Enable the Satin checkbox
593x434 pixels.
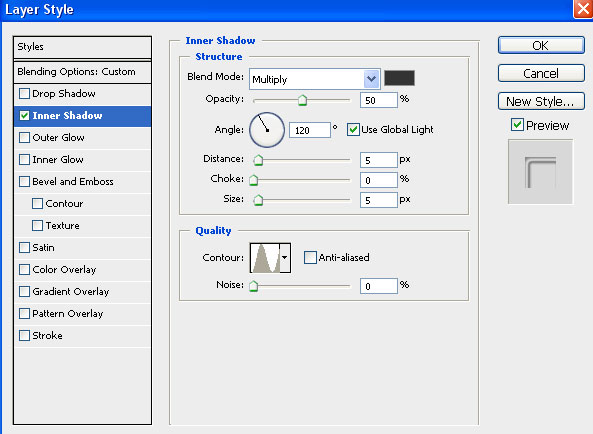point(25,247)
